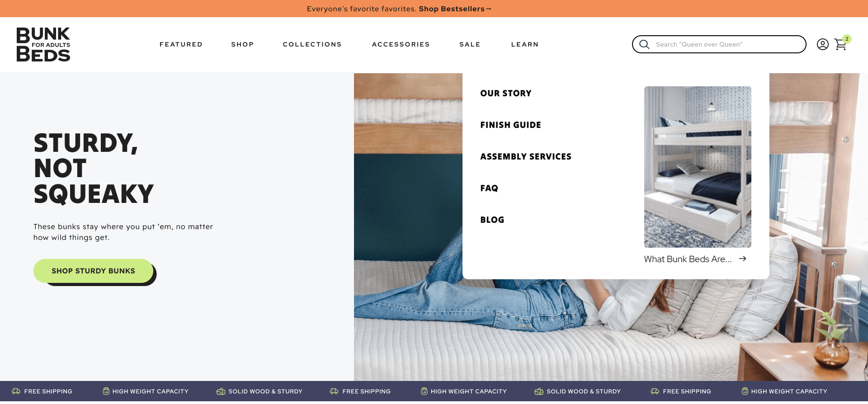
Task: Open the bunk bed blog thumbnail
Action: 698,167
